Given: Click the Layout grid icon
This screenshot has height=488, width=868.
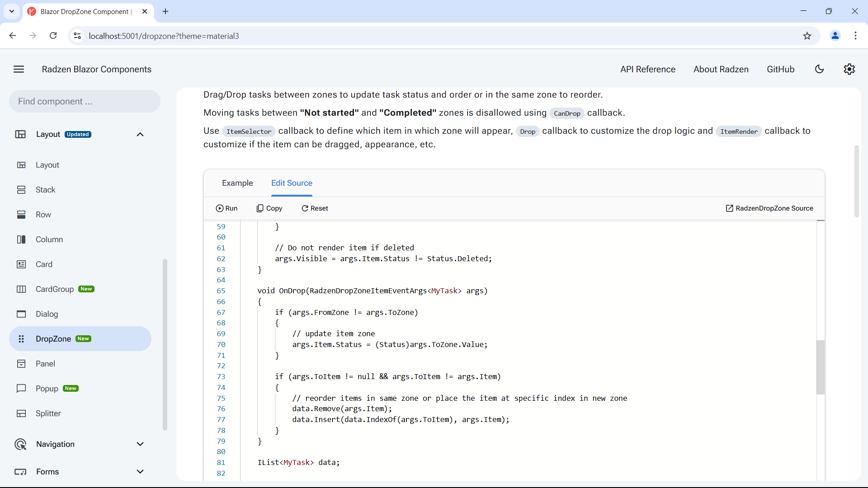Looking at the screenshot, I should click(x=21, y=165).
